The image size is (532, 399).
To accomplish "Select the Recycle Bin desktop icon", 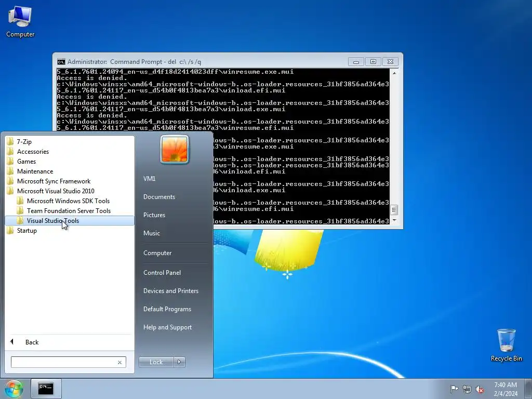I will click(x=506, y=345).
